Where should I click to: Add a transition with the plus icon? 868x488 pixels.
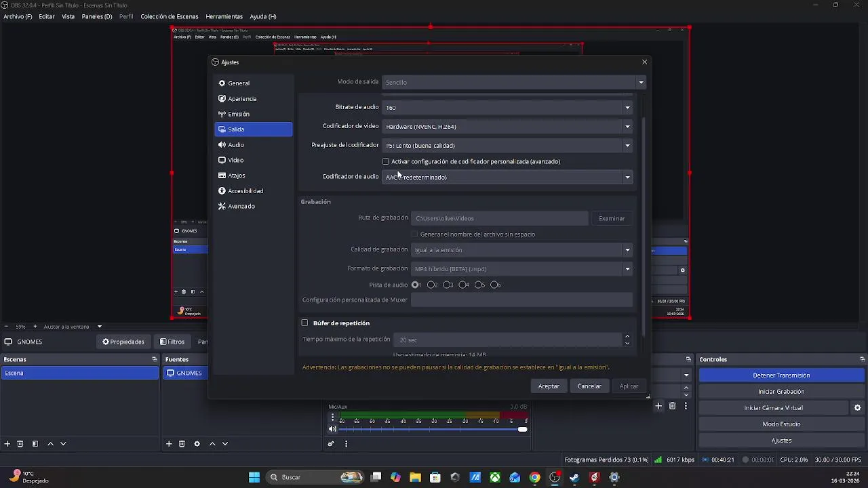pos(658,406)
